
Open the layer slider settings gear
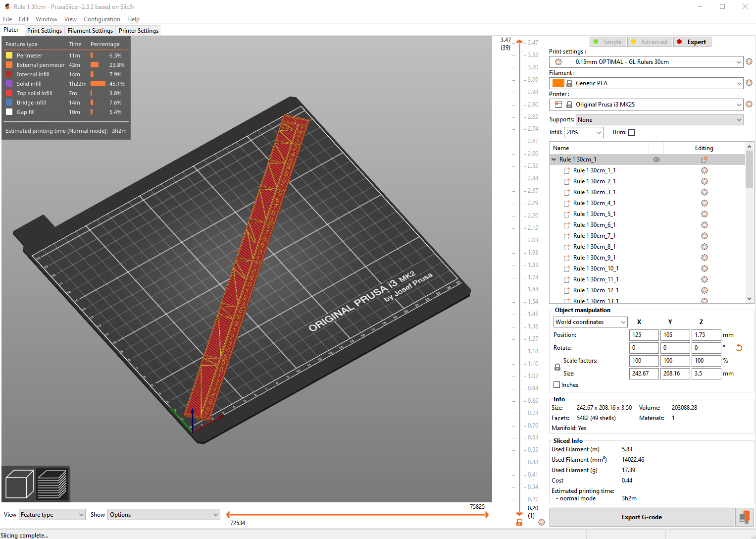coord(542,522)
